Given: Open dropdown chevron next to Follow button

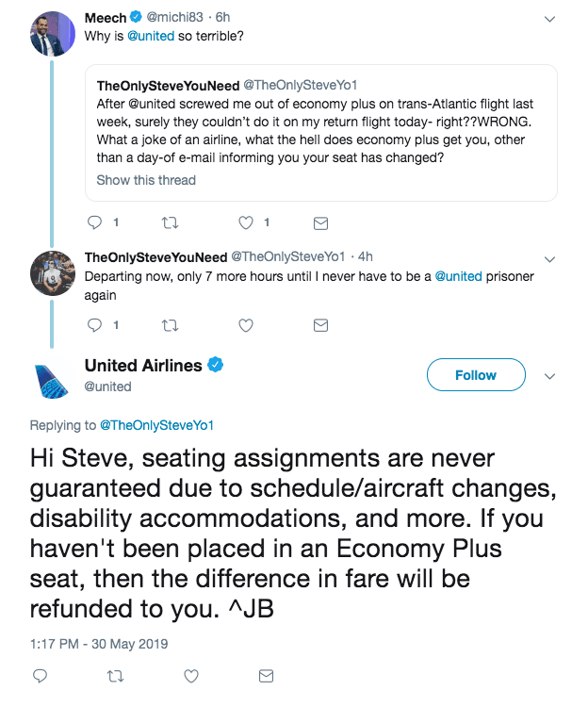Looking at the screenshot, I should [x=550, y=375].
